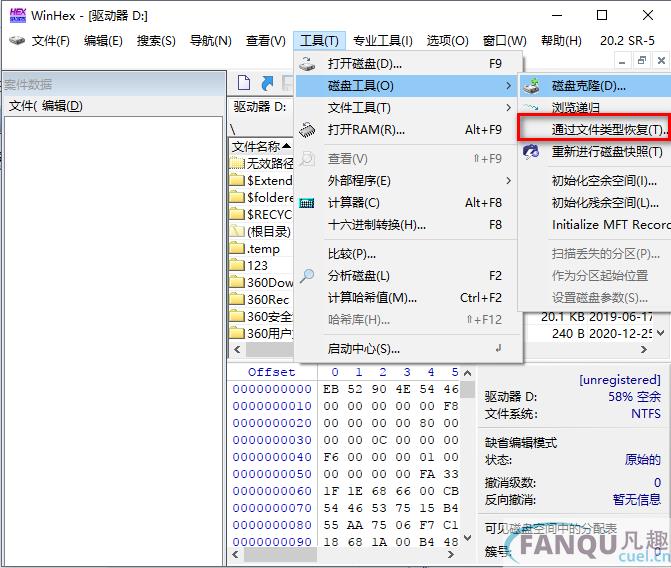This screenshot has width=671, height=568.
Task: Click the hex view right scroll arrow
Action: pyautogui.click(x=450, y=555)
